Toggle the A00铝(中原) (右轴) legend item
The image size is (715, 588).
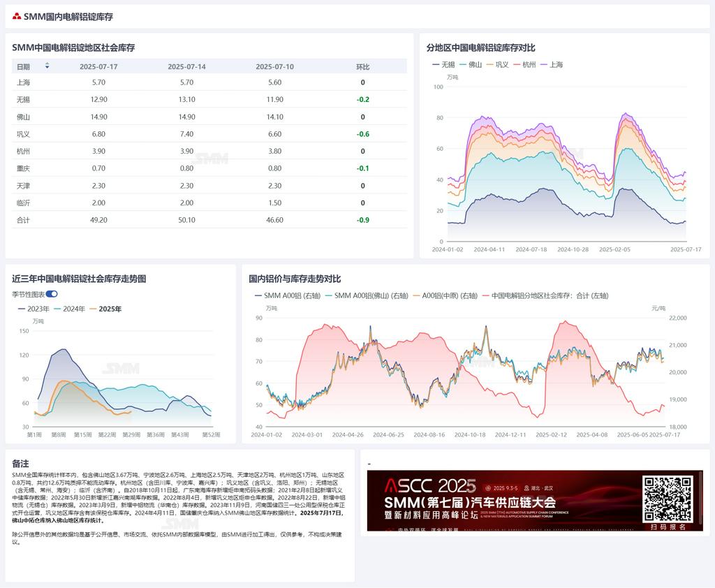coord(445,295)
